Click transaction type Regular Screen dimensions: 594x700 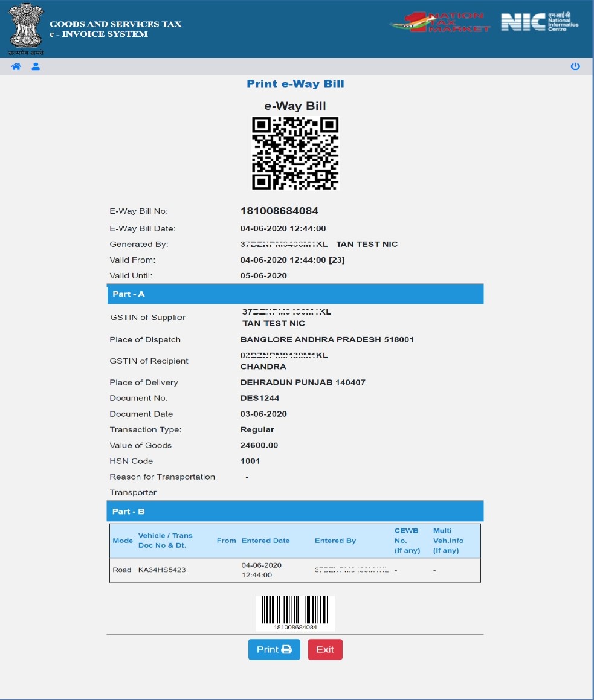[257, 429]
